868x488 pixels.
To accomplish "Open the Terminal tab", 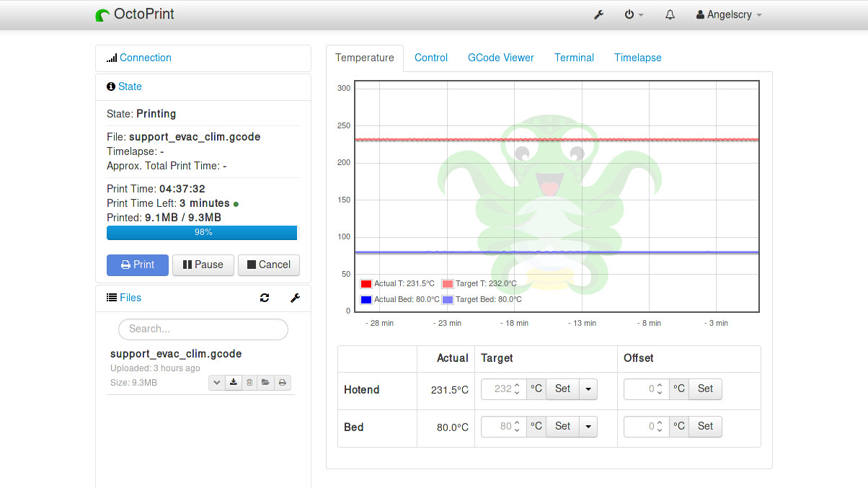I will coord(574,58).
